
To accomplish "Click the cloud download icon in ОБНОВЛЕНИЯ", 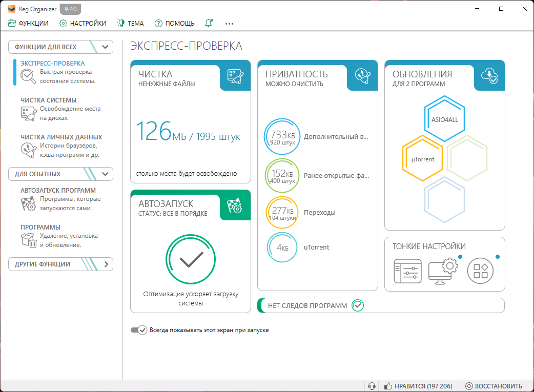I will click(x=489, y=76).
